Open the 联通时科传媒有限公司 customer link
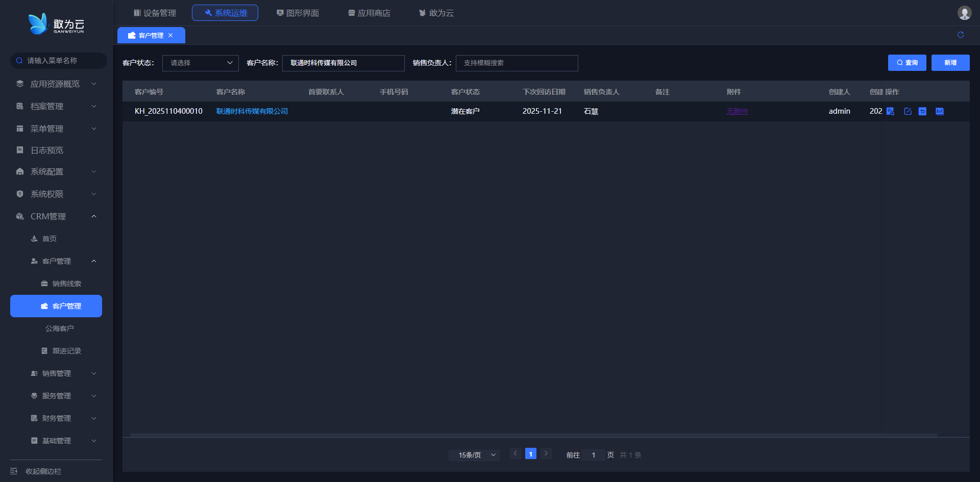 (x=252, y=111)
